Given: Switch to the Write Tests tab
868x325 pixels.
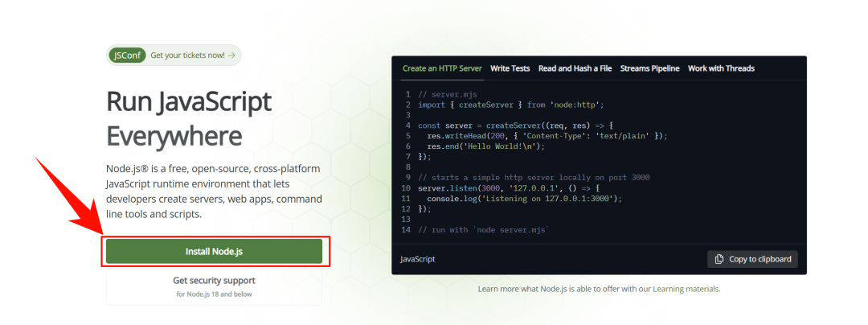Looking at the screenshot, I should point(510,68).
